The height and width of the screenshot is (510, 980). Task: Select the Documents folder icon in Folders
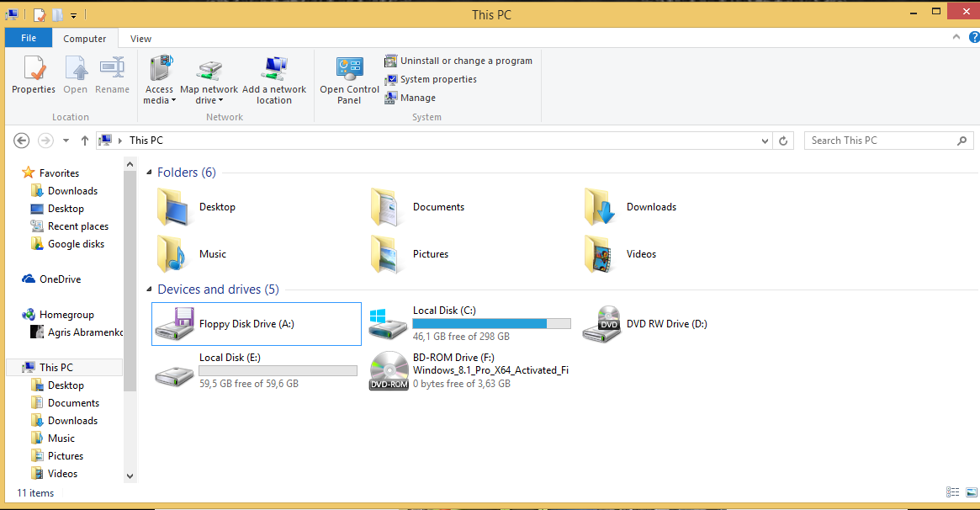click(385, 207)
